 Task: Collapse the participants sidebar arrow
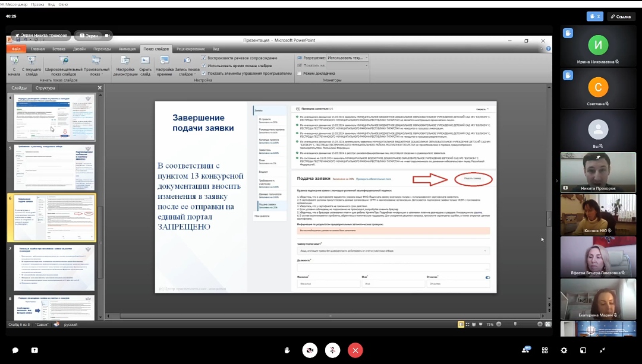coord(556,181)
